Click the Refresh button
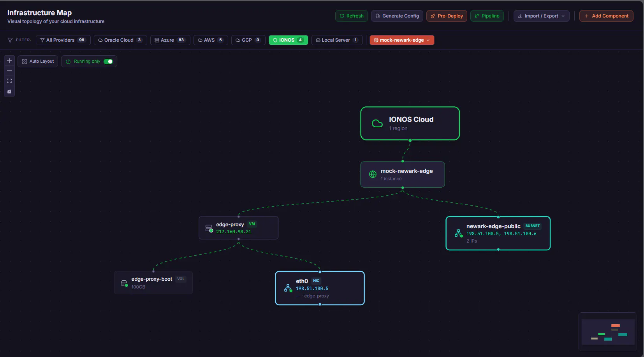644x357 pixels. click(352, 16)
